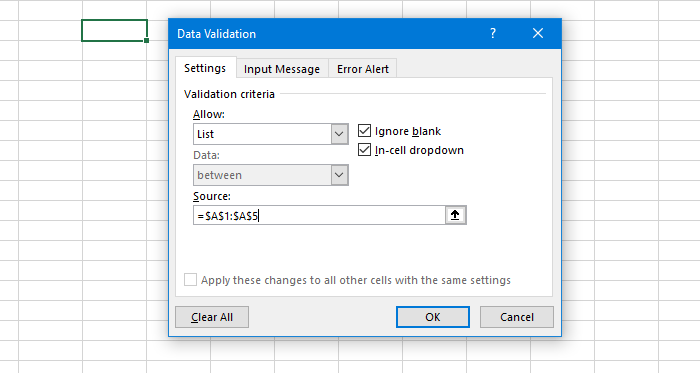
Task: Click the Data Validation title bar text
Action: point(217,34)
